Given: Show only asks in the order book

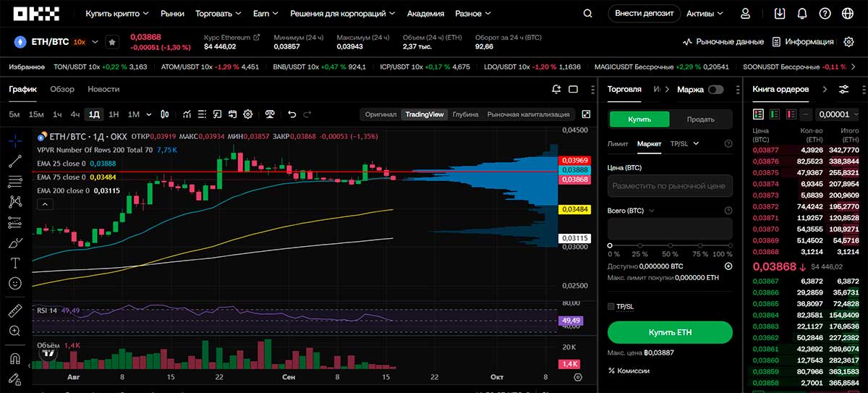Looking at the screenshot, I should (x=791, y=114).
